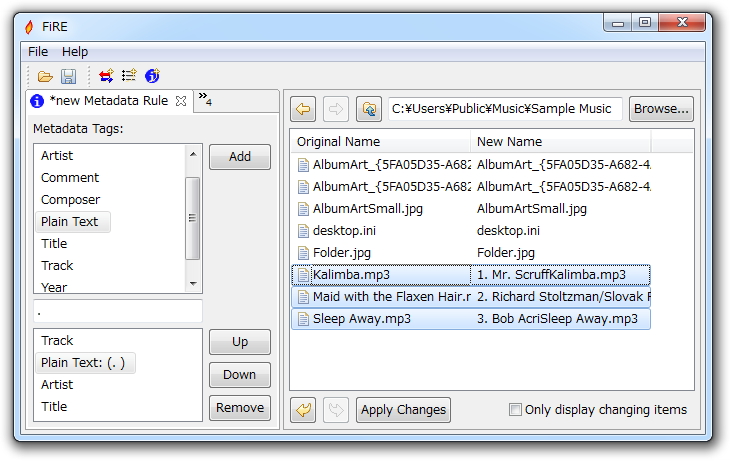
Task: Enable Only display changing items checkbox
Action: click(x=515, y=410)
